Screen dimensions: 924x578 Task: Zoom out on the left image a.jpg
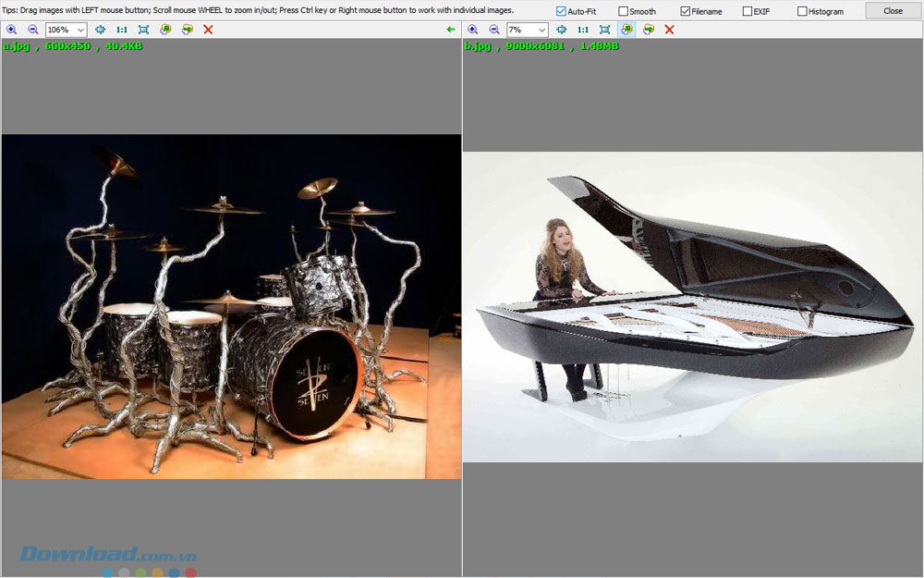pyautogui.click(x=33, y=30)
